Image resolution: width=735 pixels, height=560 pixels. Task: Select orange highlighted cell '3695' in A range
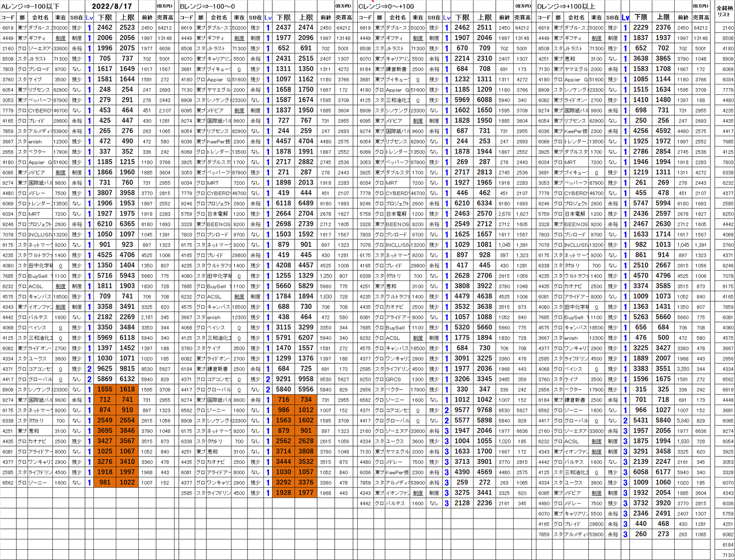click(x=105, y=431)
